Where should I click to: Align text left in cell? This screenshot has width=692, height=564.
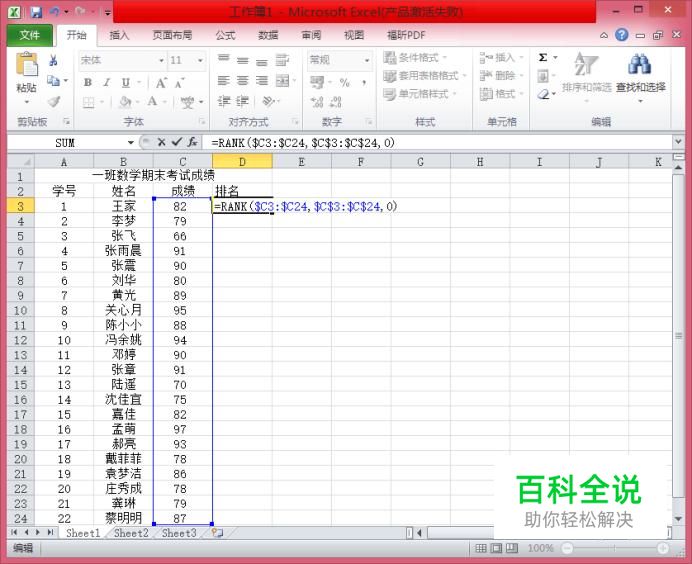pyautogui.click(x=224, y=81)
